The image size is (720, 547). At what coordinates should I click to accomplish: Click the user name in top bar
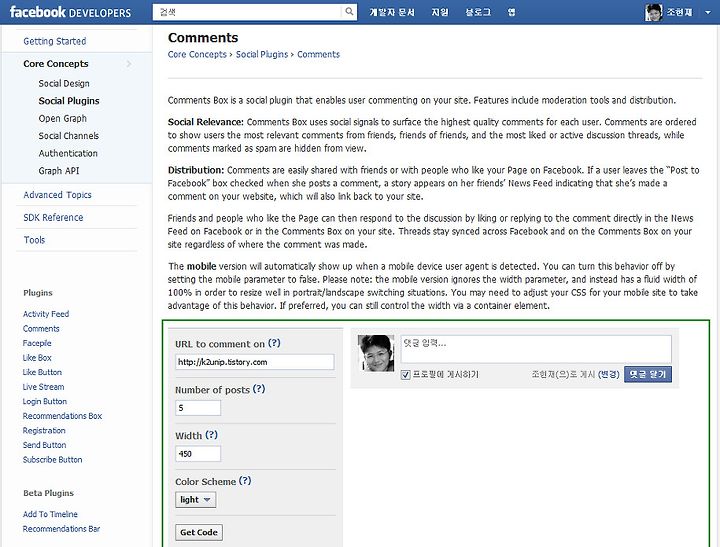[679, 12]
